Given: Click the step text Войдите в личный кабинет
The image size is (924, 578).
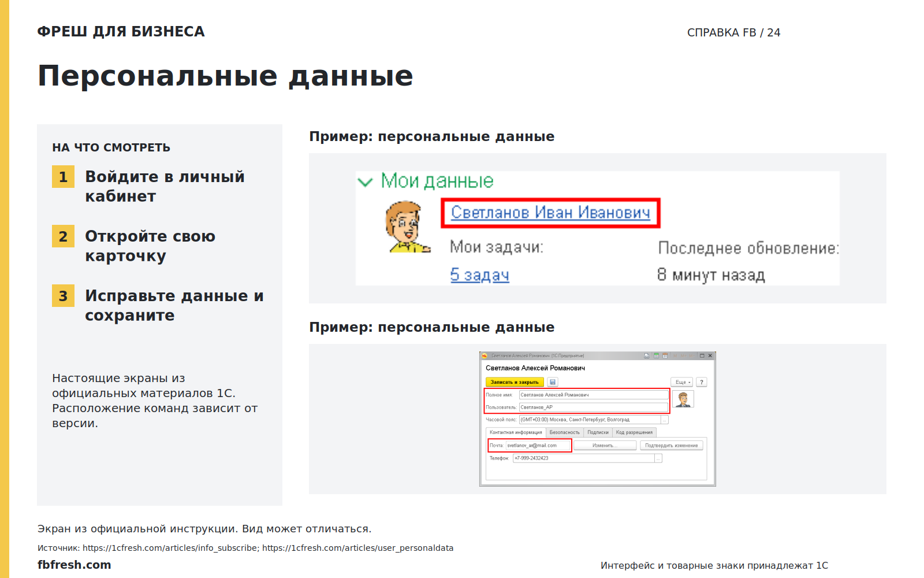Looking at the screenshot, I should tap(165, 186).
